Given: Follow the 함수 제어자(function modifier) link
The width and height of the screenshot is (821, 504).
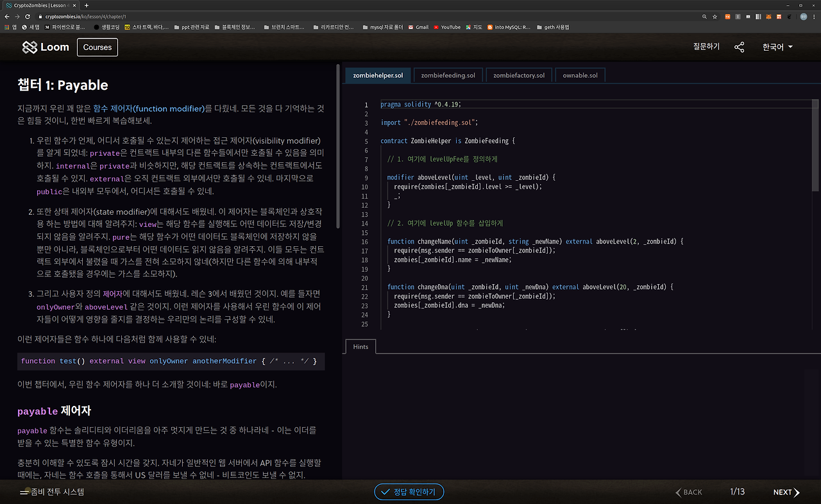Looking at the screenshot, I should (x=149, y=108).
